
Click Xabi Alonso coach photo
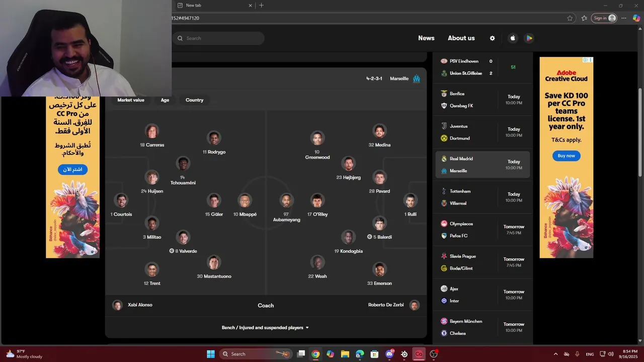click(117, 305)
